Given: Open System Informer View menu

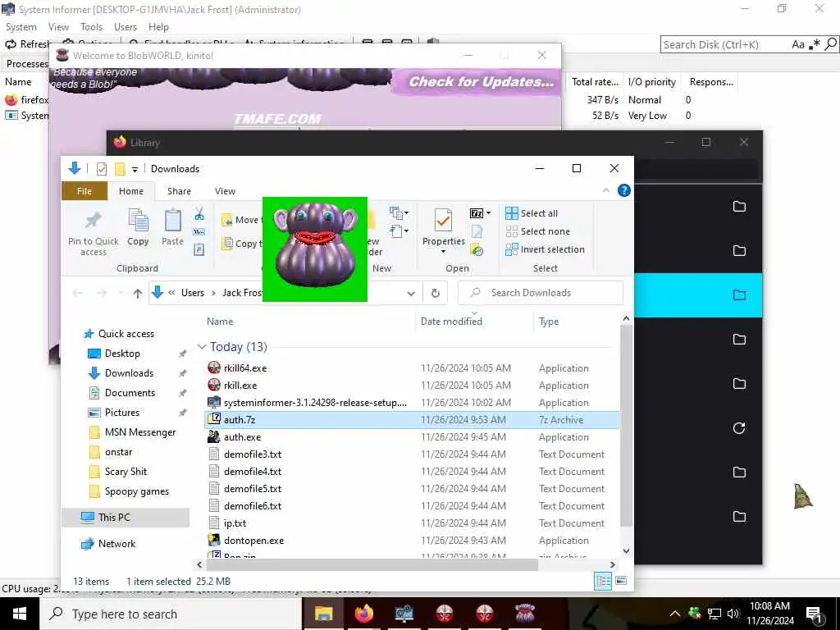Looking at the screenshot, I should pos(58,27).
